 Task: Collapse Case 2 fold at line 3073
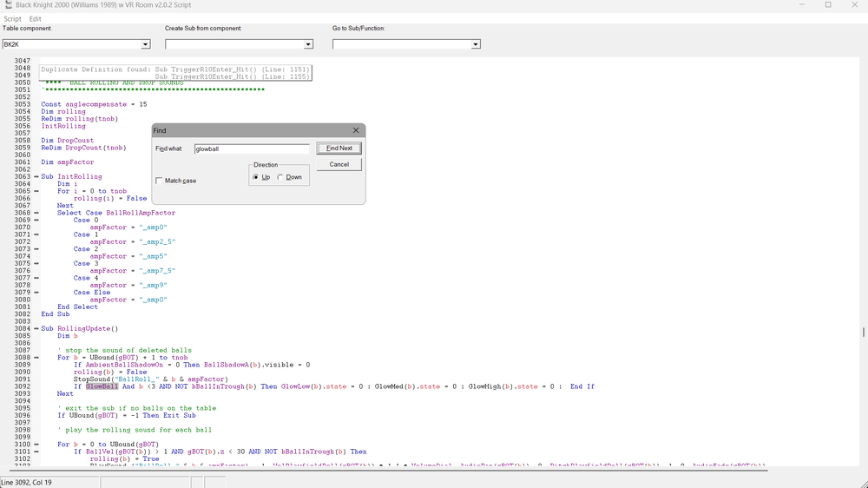point(36,249)
